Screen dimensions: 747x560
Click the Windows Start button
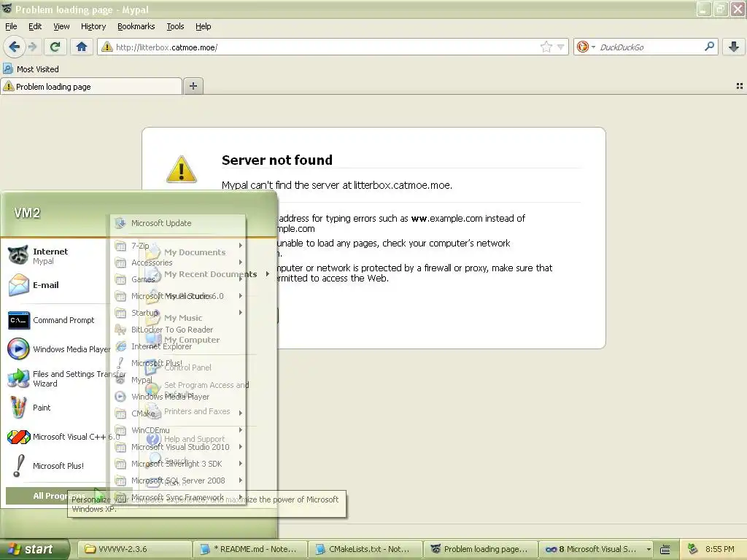(34, 549)
